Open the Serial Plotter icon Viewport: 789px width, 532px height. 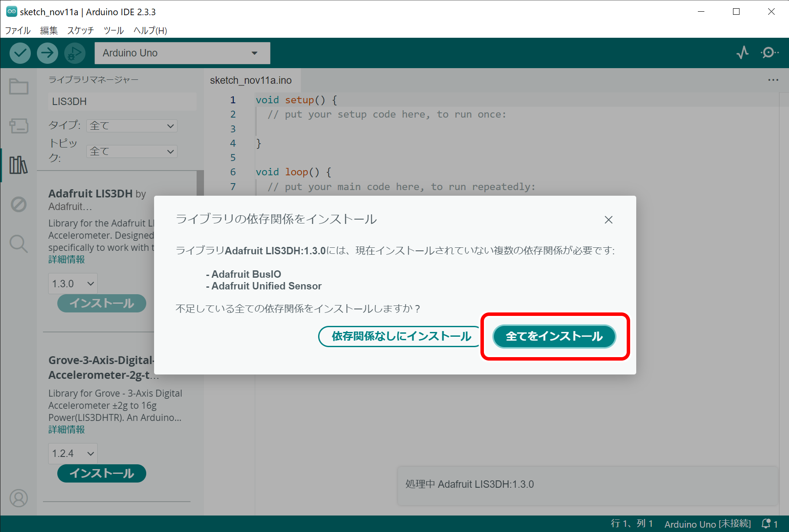pos(743,53)
